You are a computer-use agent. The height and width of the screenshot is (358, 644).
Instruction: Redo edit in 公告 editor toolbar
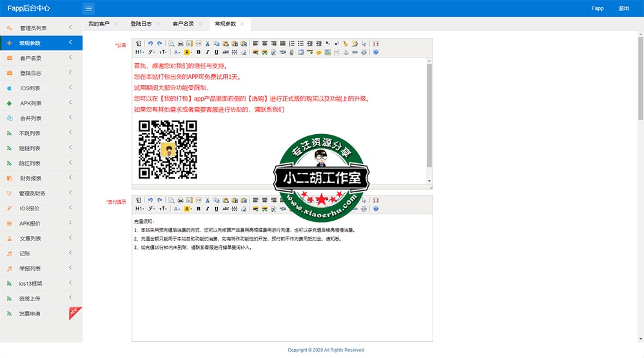(159, 44)
